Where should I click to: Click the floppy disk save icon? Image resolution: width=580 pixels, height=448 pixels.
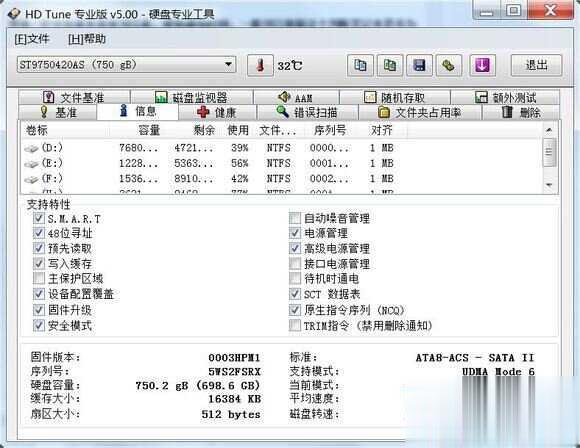point(419,65)
